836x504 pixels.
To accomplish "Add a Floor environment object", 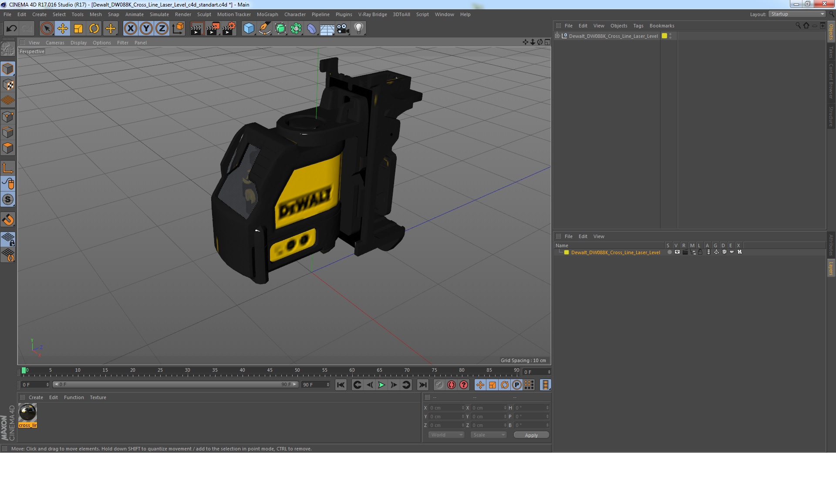I will (327, 29).
